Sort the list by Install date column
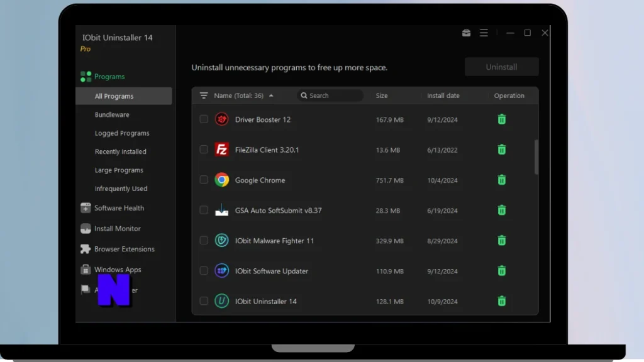Viewport: 644px width, 362px height. (x=443, y=96)
